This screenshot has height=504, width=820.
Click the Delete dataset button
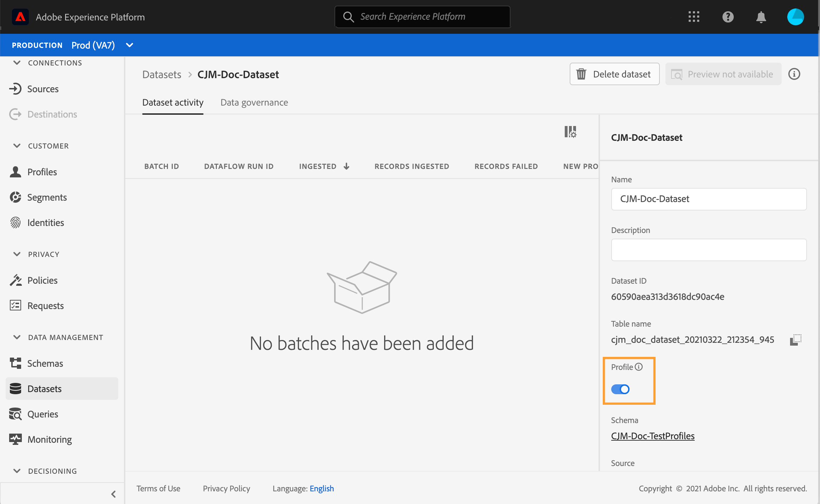[x=614, y=74]
